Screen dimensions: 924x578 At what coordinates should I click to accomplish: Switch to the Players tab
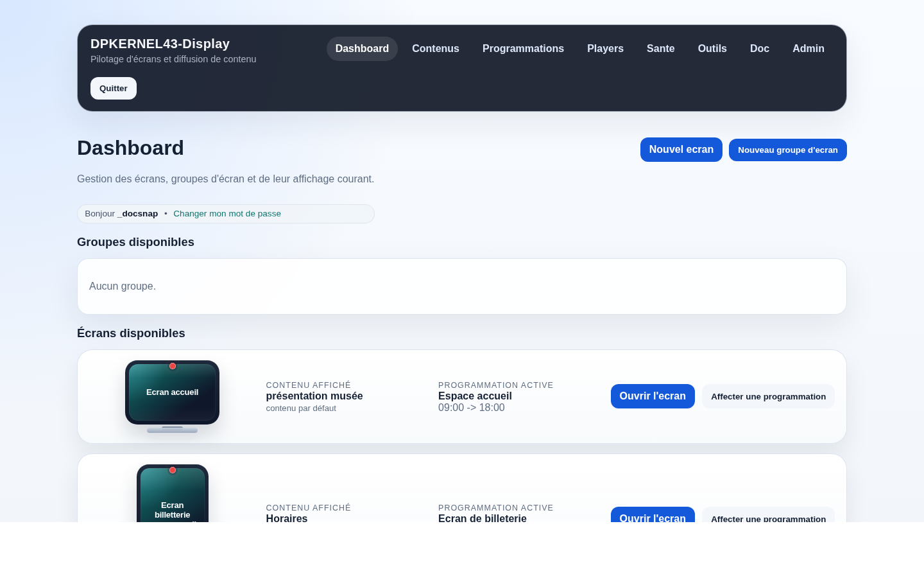[x=605, y=49]
